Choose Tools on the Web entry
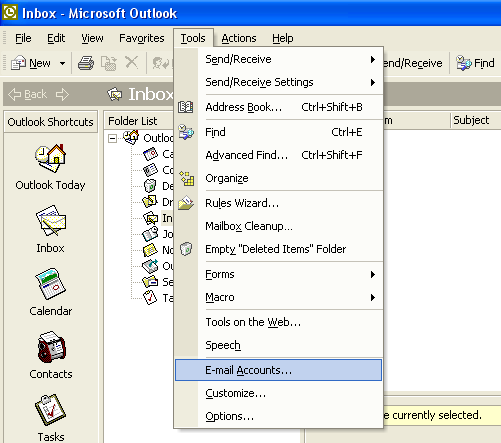This screenshot has height=443, width=501. [278, 322]
